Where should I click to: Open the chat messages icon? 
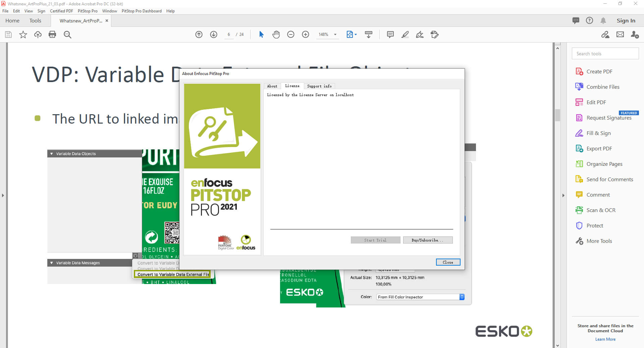click(x=576, y=20)
